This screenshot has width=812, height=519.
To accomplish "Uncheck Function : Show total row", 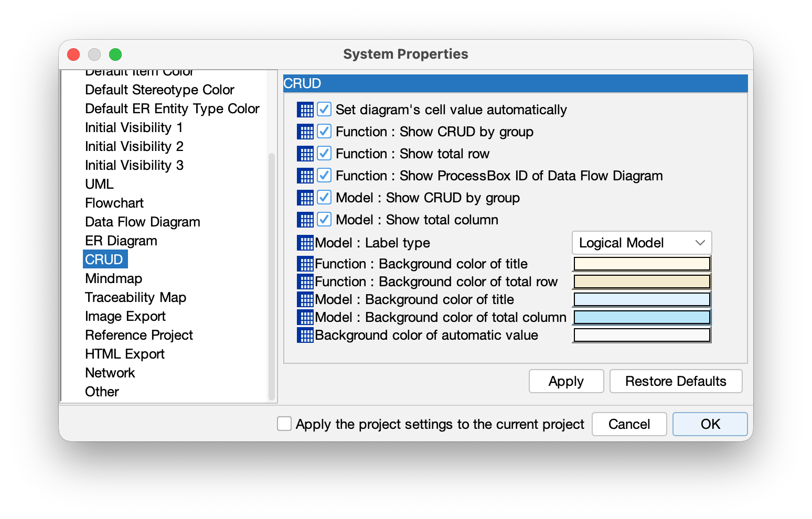I will pyautogui.click(x=324, y=154).
